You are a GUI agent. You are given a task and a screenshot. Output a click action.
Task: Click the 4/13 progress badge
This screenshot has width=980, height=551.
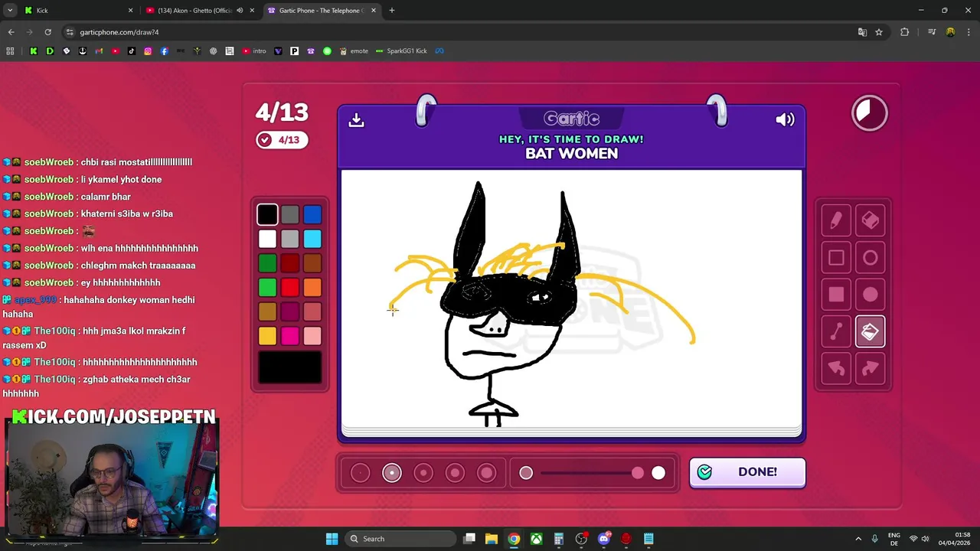[282, 140]
